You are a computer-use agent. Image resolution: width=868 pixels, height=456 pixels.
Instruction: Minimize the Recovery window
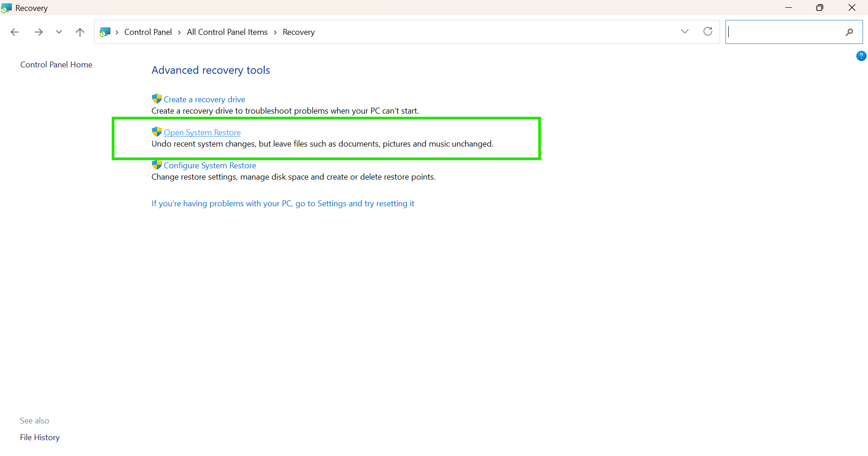[788, 8]
